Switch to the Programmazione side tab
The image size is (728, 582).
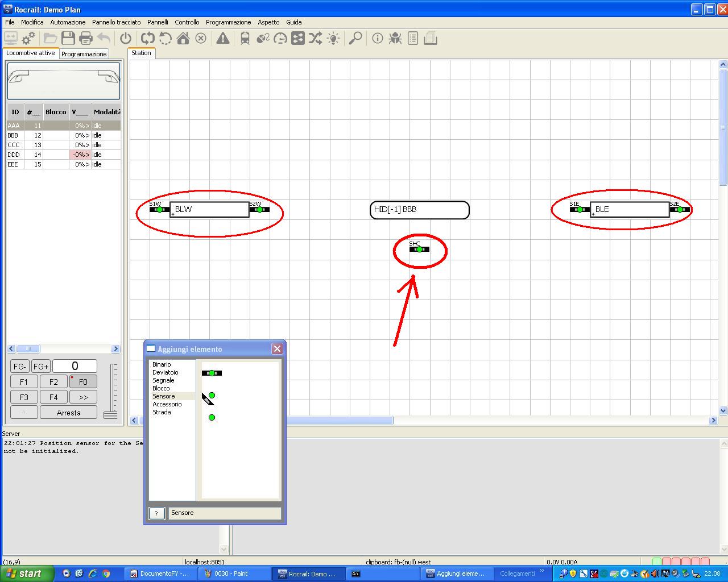84,54
